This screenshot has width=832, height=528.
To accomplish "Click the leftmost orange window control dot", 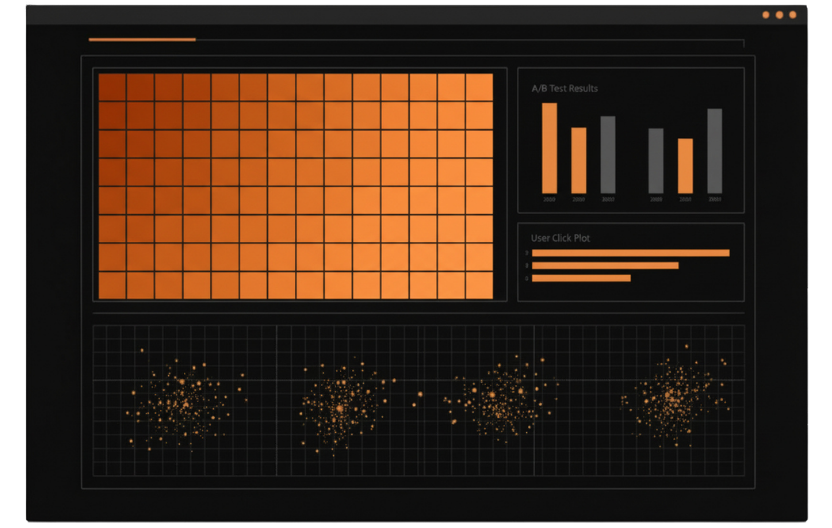I will (x=766, y=15).
